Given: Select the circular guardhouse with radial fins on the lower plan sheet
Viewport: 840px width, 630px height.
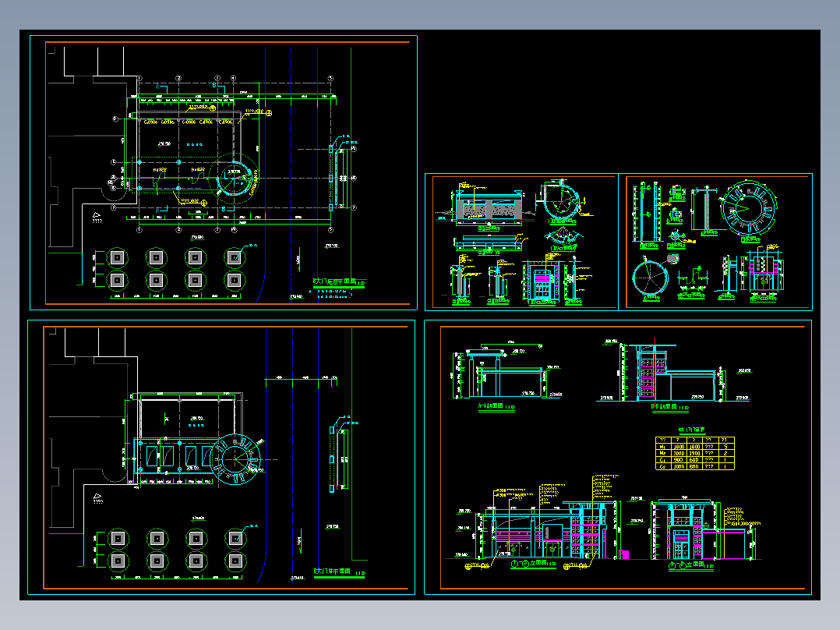Looking at the screenshot, I should pyautogui.click(x=235, y=459).
